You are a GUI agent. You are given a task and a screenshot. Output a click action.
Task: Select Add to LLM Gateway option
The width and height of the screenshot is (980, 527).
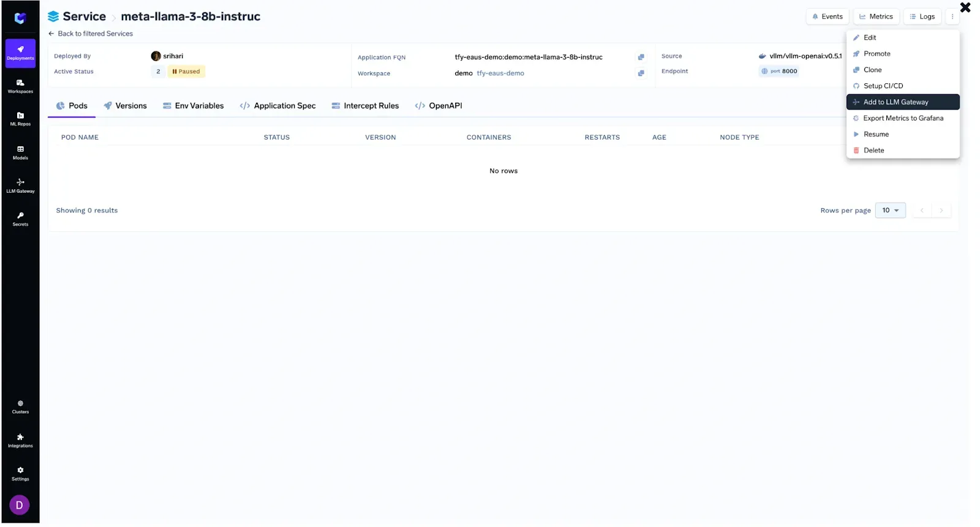click(x=903, y=102)
